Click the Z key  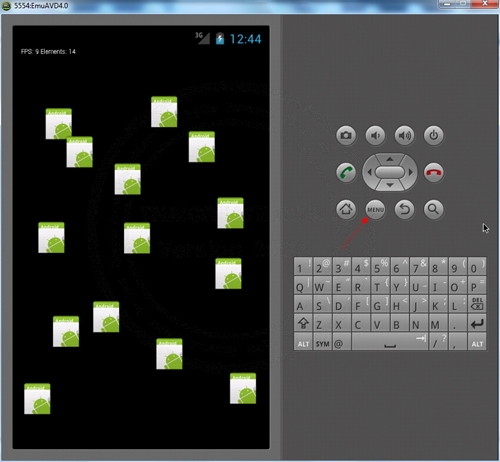tap(322, 323)
